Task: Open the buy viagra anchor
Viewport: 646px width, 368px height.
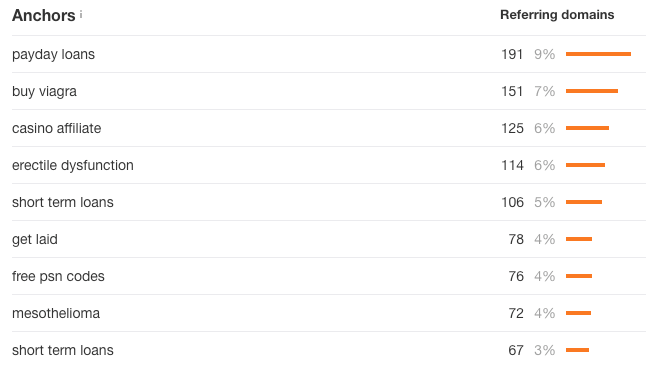Action: coord(44,91)
